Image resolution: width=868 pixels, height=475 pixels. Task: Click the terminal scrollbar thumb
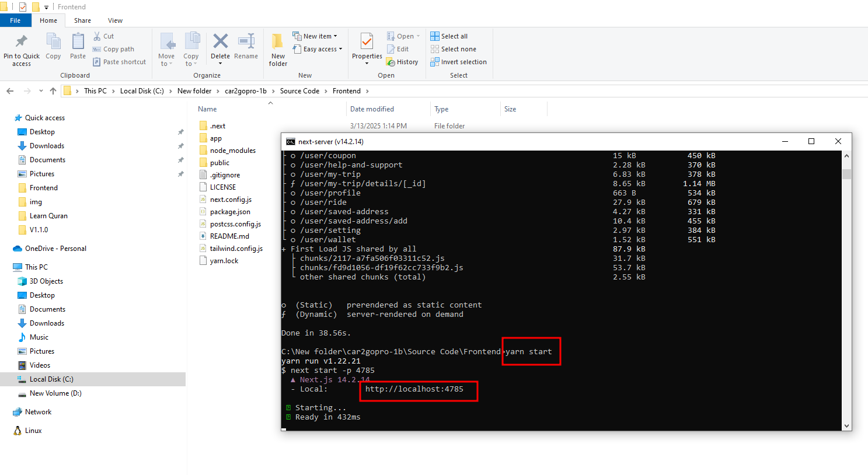tap(847, 174)
